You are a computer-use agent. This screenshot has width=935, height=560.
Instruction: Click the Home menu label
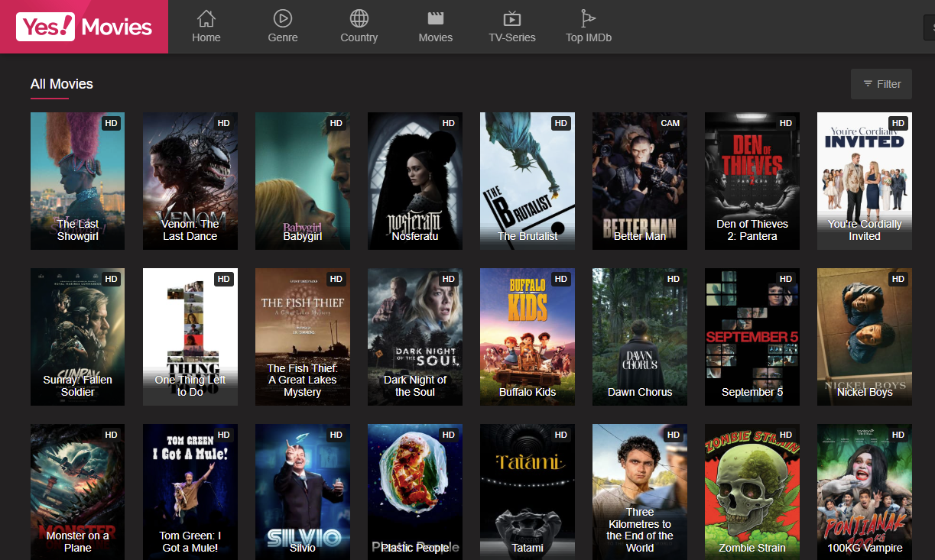pyautogui.click(x=206, y=37)
